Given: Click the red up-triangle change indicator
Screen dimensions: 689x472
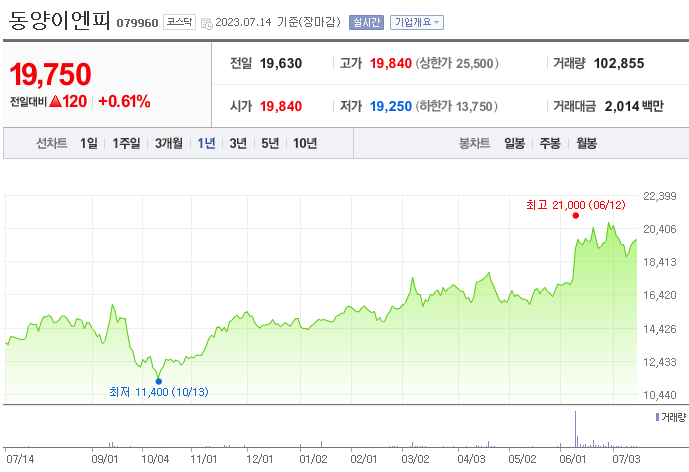Looking at the screenshot, I should point(55,102).
